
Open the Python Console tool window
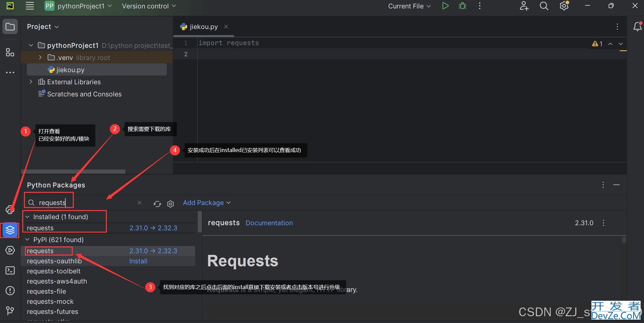point(10,210)
